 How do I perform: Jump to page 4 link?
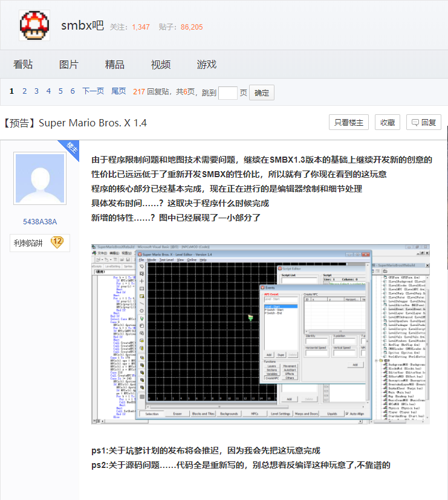48,91
